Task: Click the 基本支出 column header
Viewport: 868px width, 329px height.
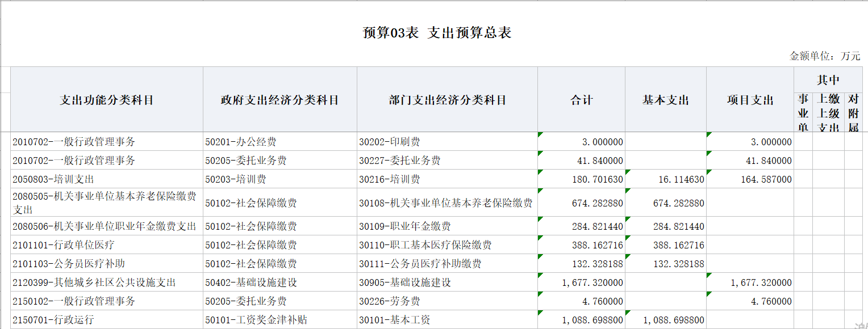Action: coord(665,100)
